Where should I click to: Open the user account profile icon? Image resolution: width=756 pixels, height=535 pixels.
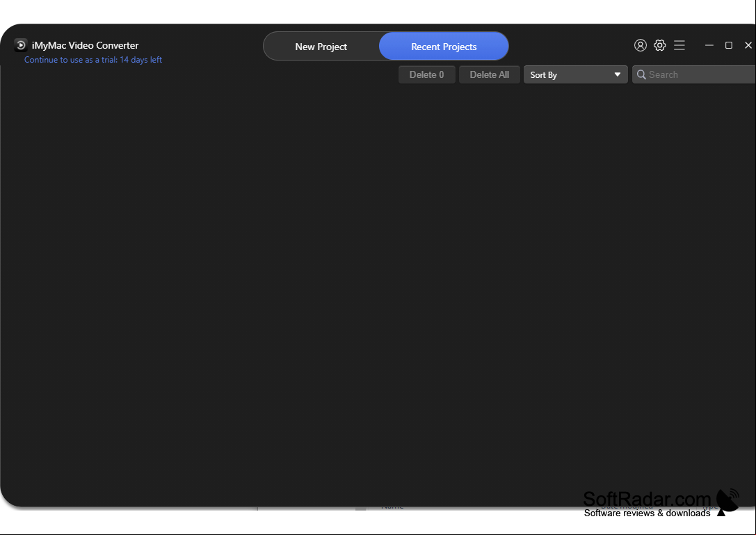click(640, 45)
